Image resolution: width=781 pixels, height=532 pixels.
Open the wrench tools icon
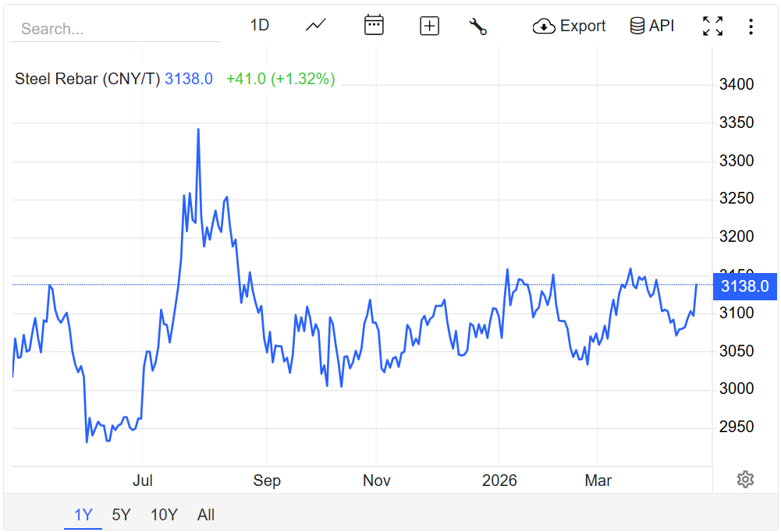[477, 26]
